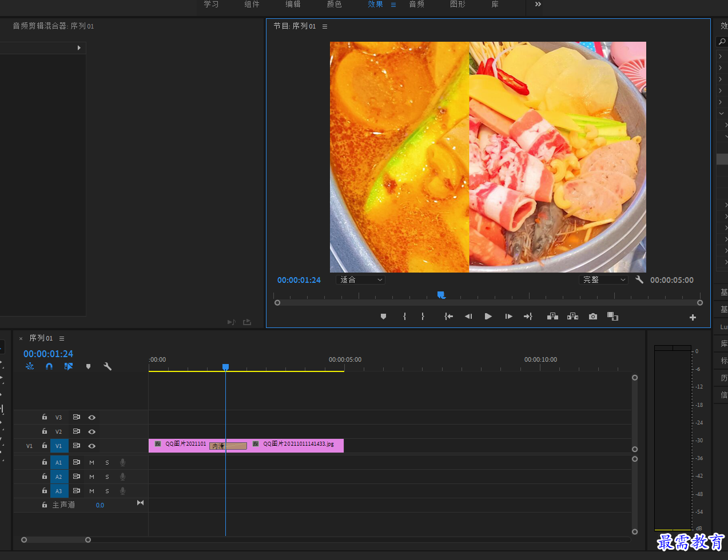This screenshot has height=560, width=728.
Task: Open the Comparison View button
Action: tap(612, 317)
